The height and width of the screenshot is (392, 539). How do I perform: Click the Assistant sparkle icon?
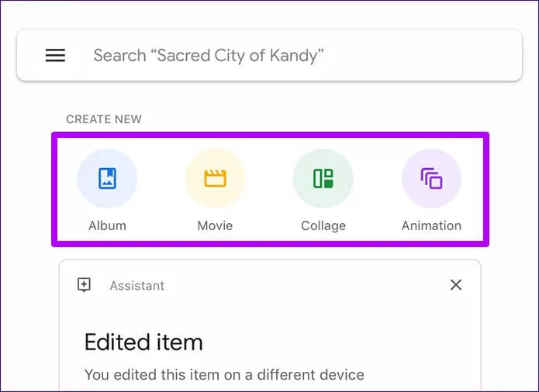(85, 285)
